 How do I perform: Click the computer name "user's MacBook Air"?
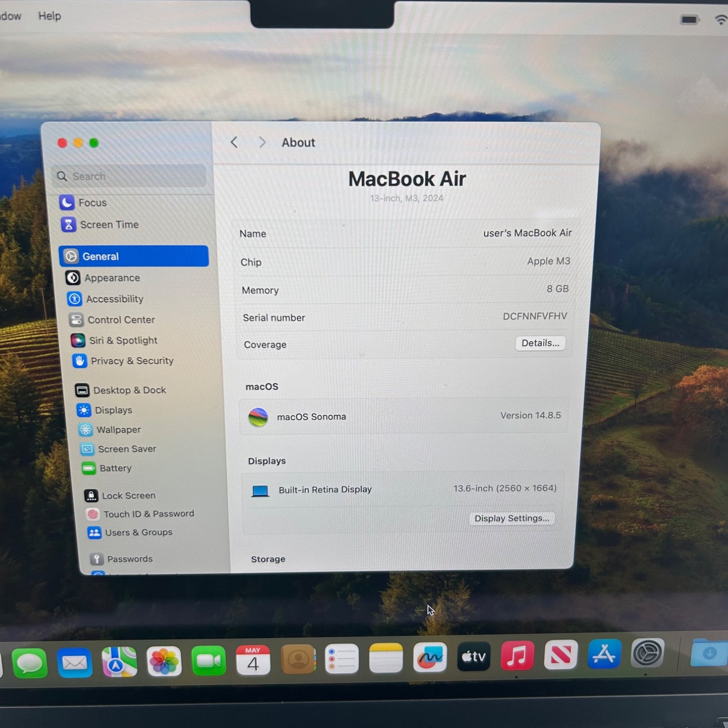pyautogui.click(x=527, y=233)
